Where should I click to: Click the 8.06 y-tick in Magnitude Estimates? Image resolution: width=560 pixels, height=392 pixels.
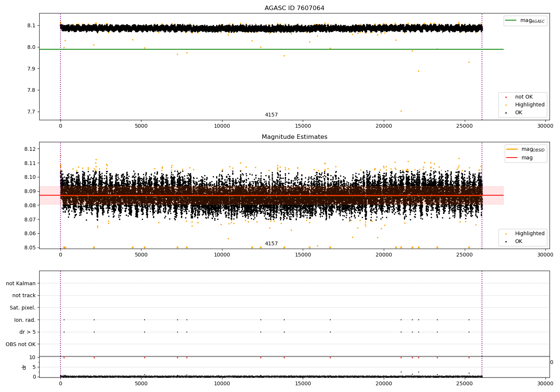[30, 234]
